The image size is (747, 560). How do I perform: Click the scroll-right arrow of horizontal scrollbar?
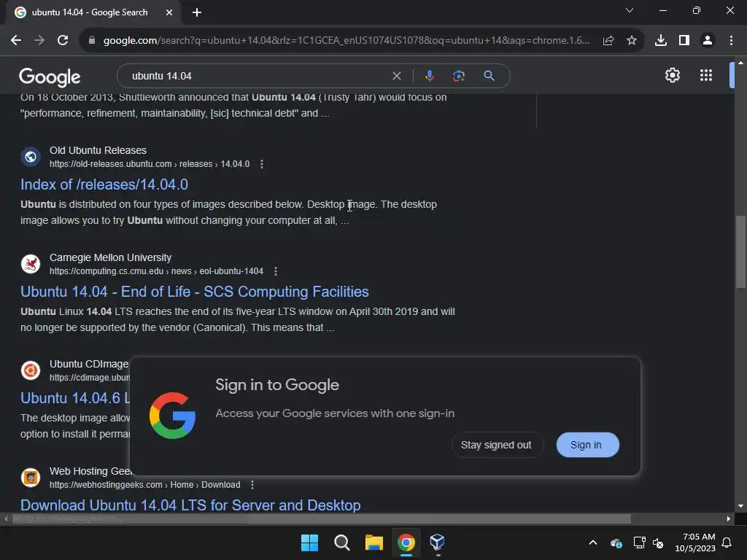(728, 518)
